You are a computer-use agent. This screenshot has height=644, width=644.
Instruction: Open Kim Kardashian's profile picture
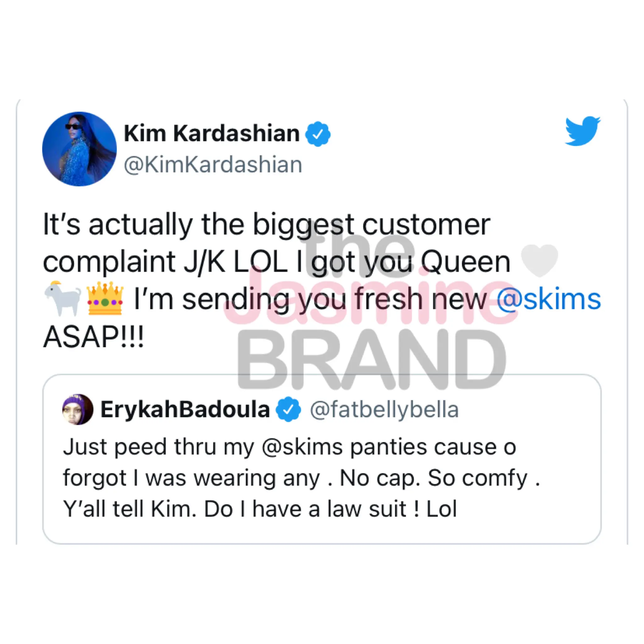[x=79, y=149]
